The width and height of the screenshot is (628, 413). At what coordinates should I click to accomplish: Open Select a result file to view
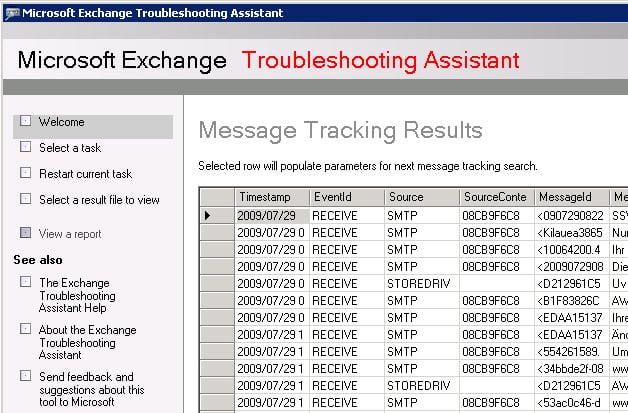(99, 200)
